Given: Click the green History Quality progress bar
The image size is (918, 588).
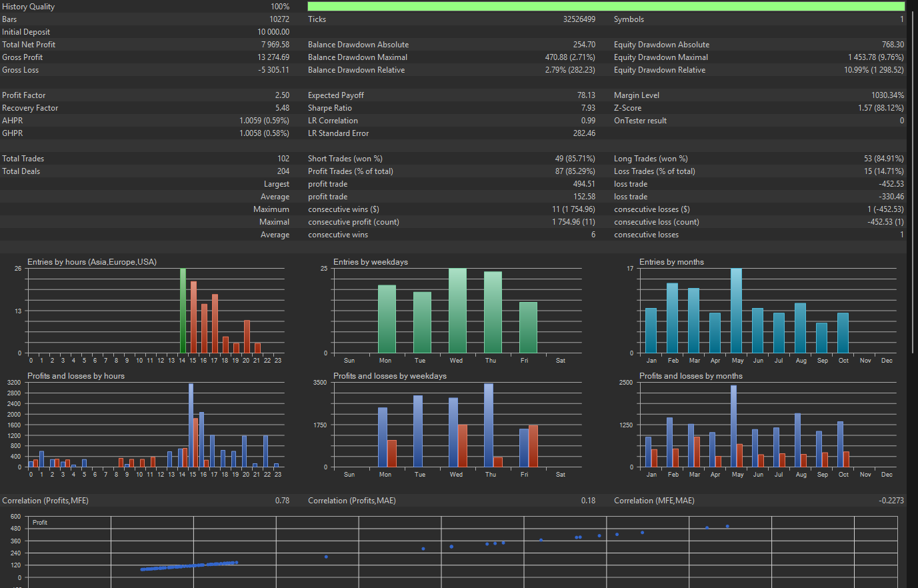Looking at the screenshot, I should (x=605, y=7).
